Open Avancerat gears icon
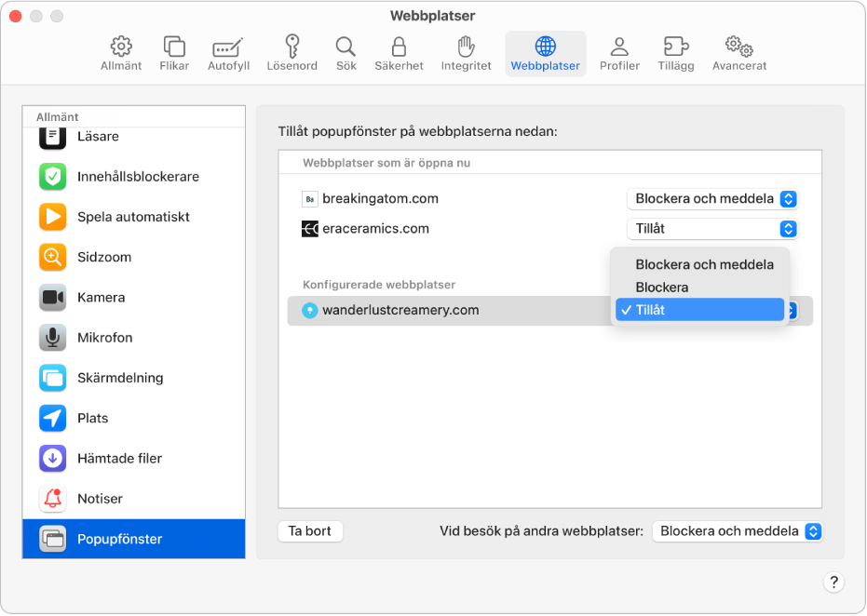The image size is (867, 616). (x=738, y=47)
